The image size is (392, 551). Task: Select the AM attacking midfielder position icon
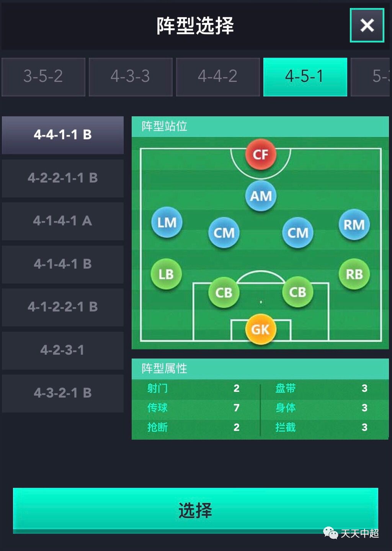[261, 196]
